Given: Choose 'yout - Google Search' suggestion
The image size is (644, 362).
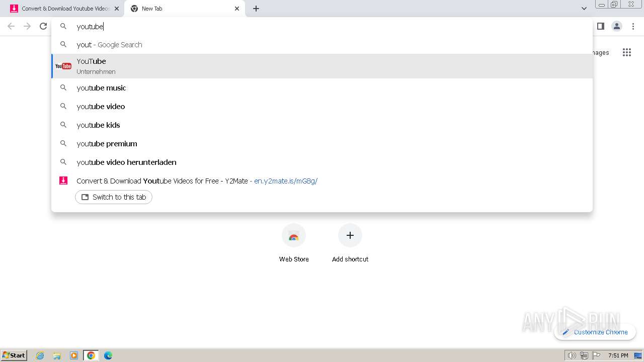Looking at the screenshot, I should pyautogui.click(x=322, y=45).
